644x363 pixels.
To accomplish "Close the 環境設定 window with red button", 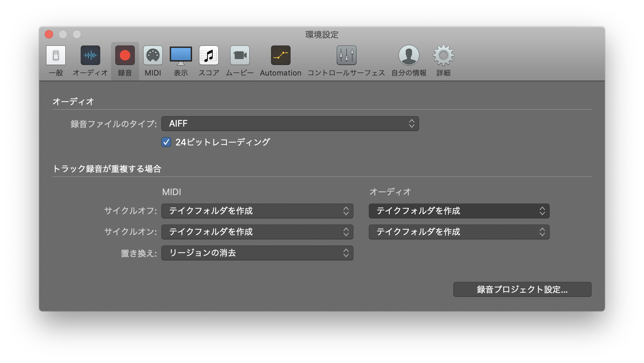I will [49, 34].
